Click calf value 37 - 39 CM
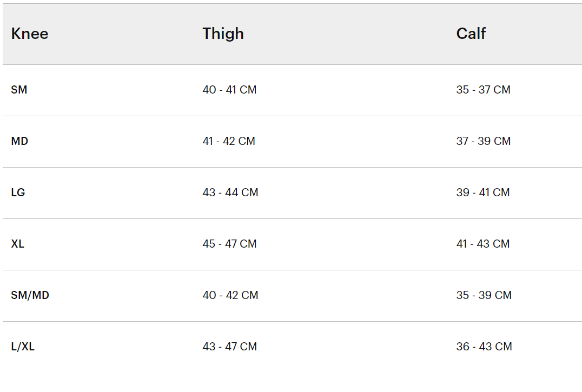The image size is (582, 392). (483, 141)
